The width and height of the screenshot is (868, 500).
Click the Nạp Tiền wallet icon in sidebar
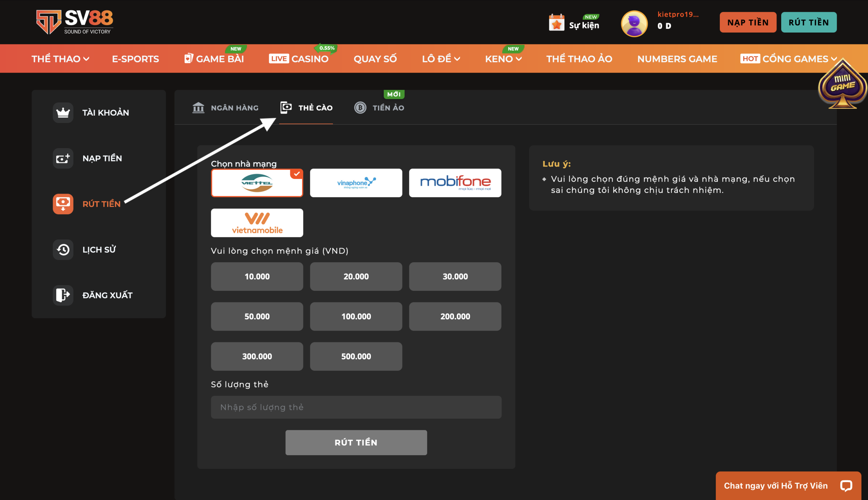63,158
